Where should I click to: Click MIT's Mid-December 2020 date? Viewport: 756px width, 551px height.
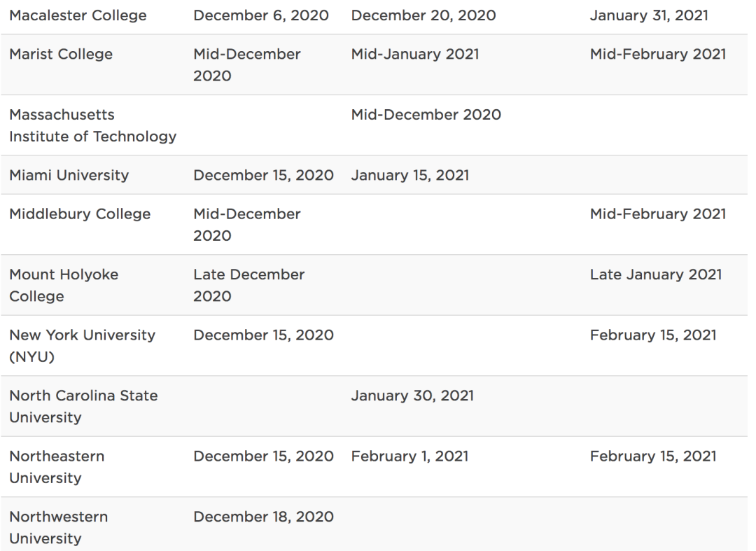(426, 114)
